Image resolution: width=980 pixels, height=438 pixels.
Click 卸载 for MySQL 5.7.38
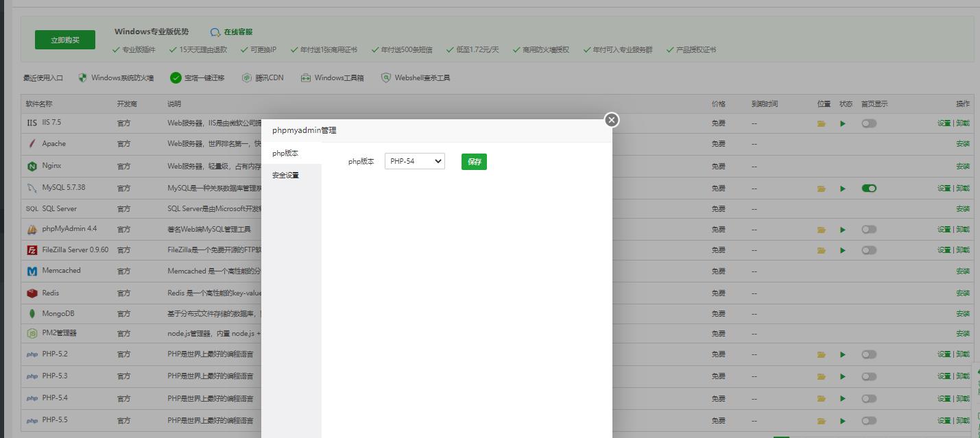[x=963, y=188]
